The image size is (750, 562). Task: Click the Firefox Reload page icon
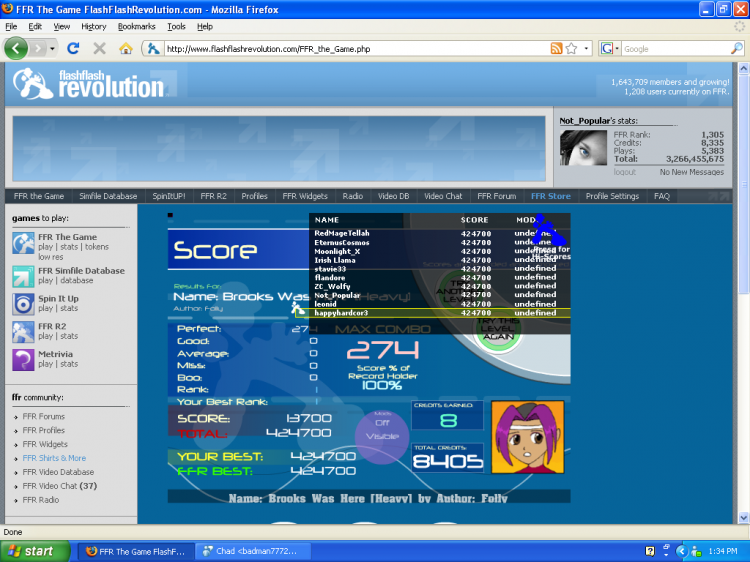(73, 48)
